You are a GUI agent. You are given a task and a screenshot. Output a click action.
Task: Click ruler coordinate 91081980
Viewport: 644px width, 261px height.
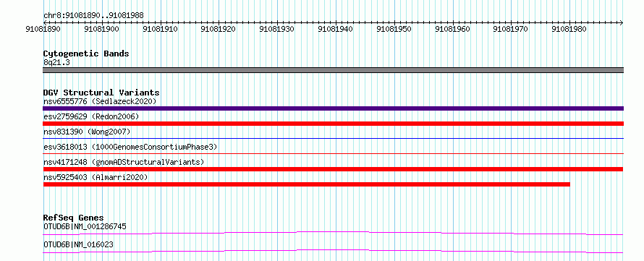coord(569,30)
